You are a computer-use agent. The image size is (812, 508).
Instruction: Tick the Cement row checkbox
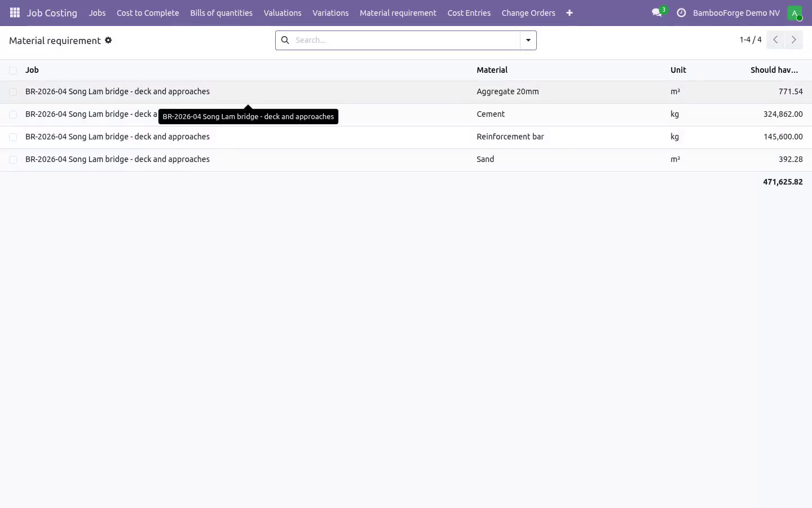tap(13, 114)
